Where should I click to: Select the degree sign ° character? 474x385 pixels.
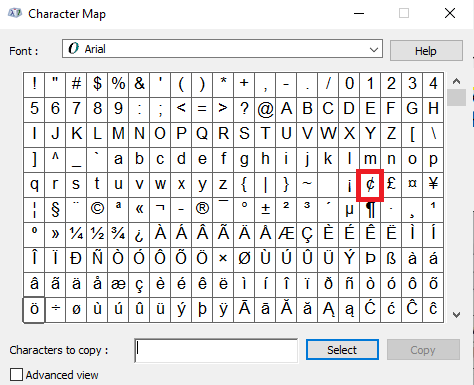pos(244,210)
